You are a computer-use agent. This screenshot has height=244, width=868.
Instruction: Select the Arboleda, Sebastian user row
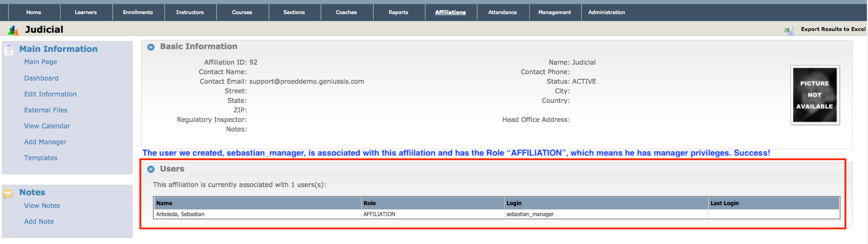click(180, 214)
